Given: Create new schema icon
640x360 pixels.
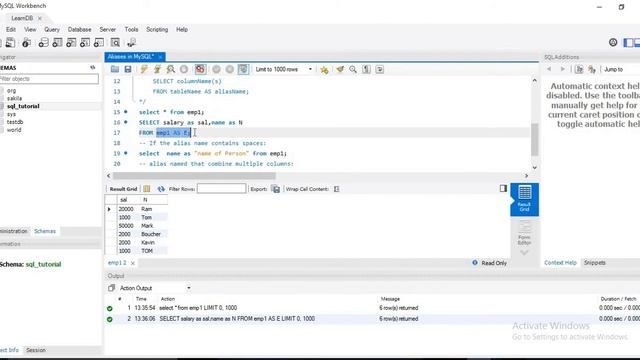Looking at the screenshot, I should click(x=43, y=42).
